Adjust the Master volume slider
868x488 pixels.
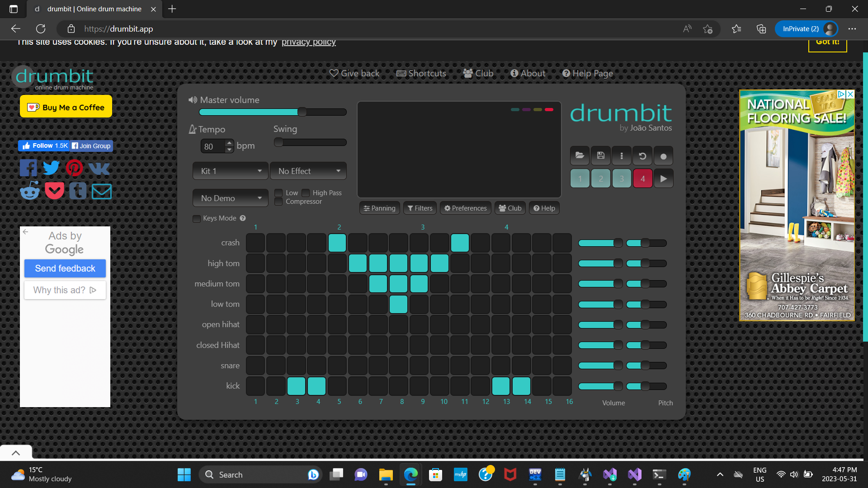tap(302, 112)
